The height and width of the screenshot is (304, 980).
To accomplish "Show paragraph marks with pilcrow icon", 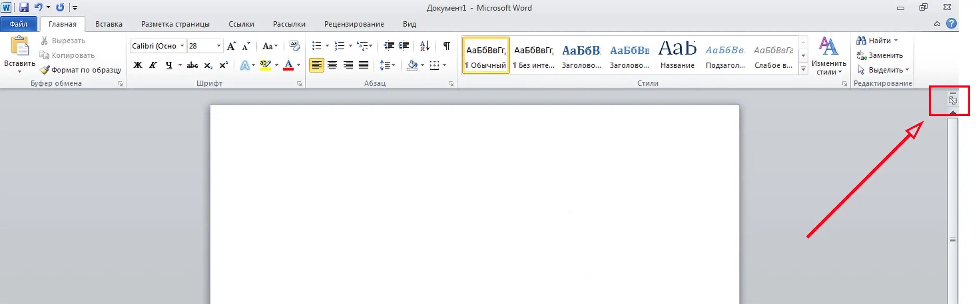I will pos(446,46).
